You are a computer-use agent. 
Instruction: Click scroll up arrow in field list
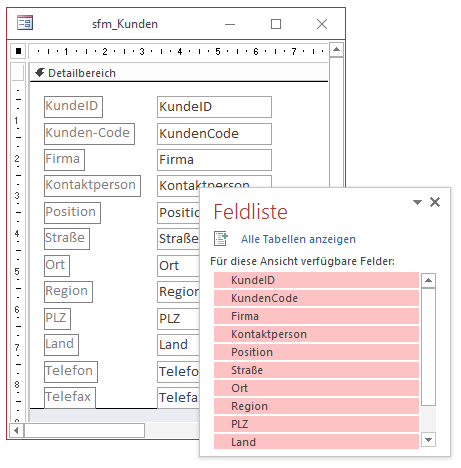428,281
